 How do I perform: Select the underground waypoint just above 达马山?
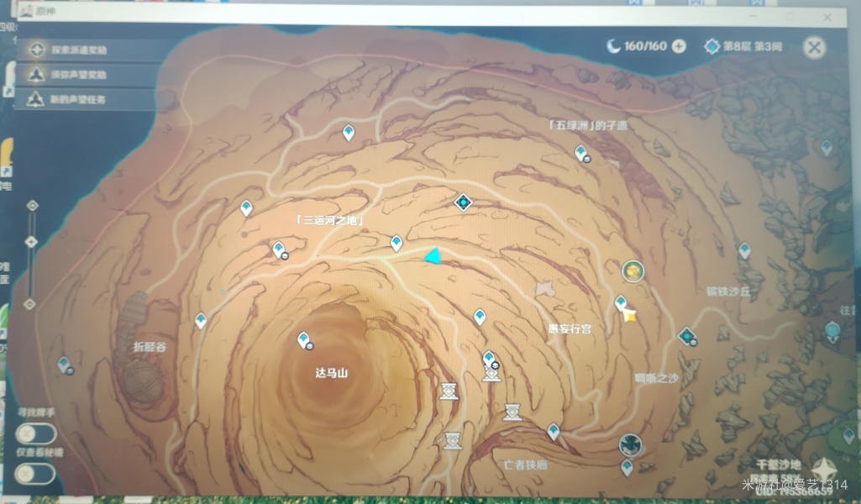304,340
